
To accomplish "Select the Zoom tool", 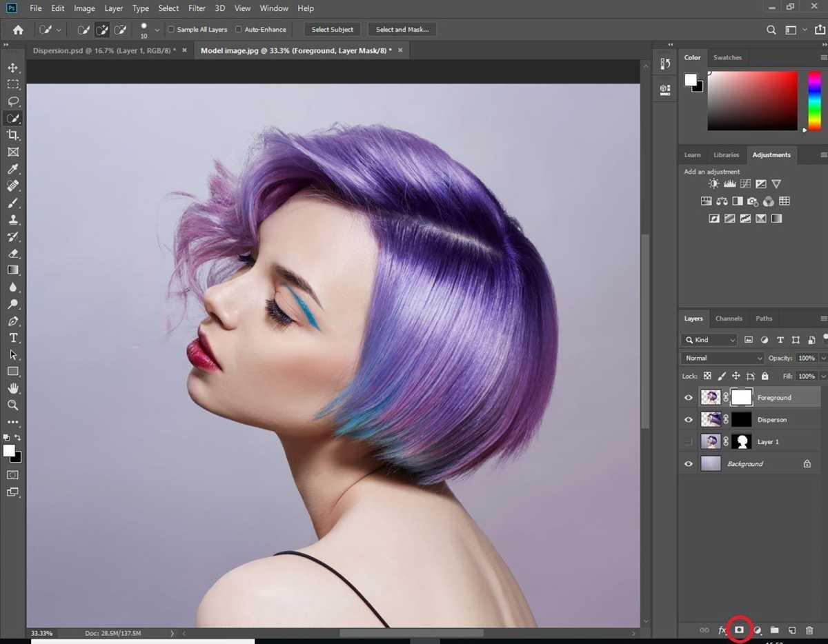I will pyautogui.click(x=12, y=405).
